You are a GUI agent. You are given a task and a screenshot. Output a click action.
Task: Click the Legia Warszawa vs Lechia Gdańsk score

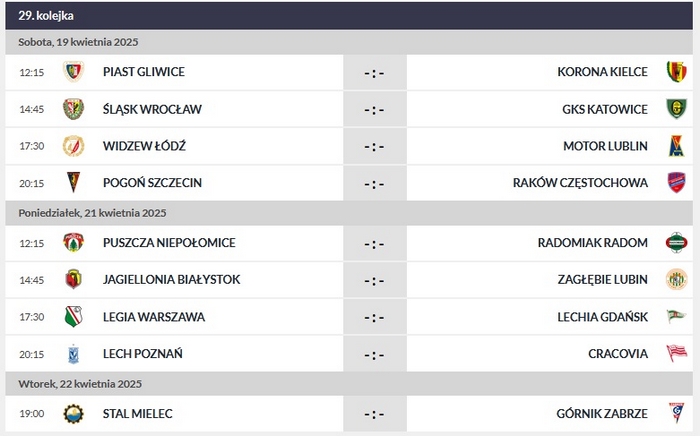[x=374, y=317]
